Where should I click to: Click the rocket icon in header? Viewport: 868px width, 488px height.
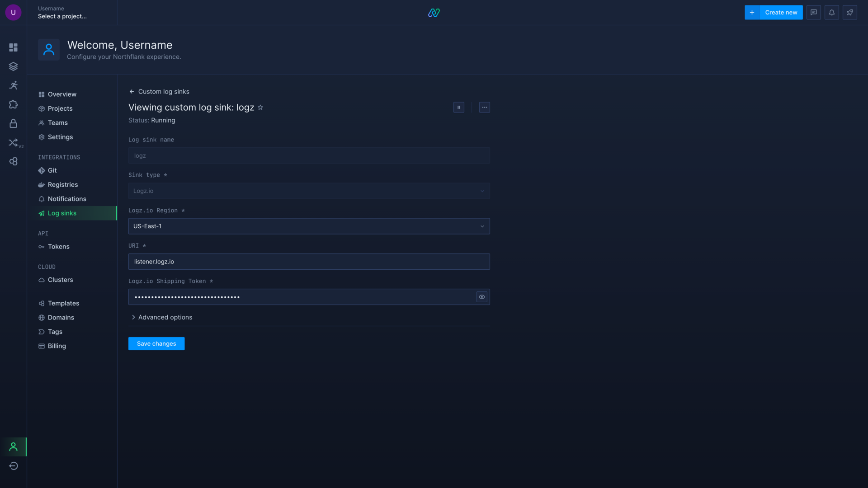coord(850,13)
